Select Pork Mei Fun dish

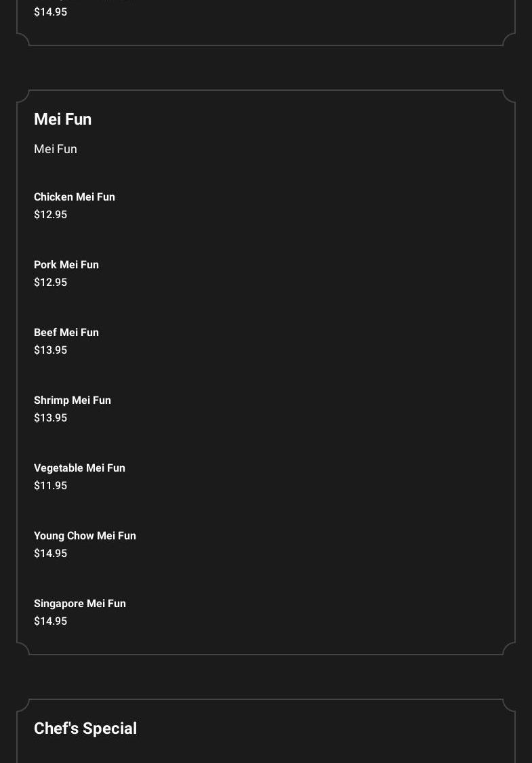pos(66,265)
